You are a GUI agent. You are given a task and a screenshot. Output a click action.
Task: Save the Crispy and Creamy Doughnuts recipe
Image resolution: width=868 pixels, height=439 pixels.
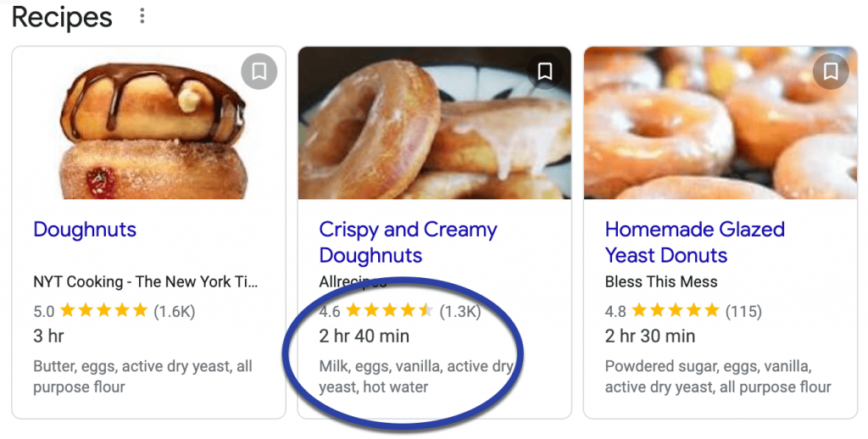(x=545, y=72)
